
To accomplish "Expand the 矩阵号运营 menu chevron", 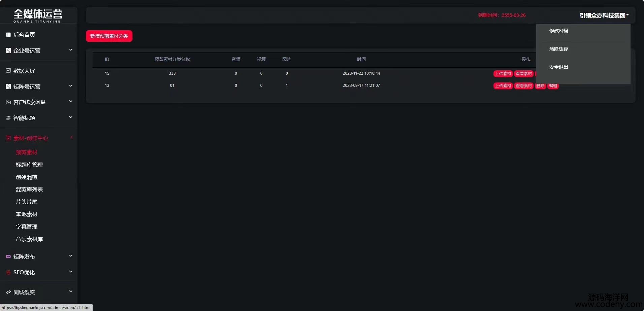I will tap(71, 86).
